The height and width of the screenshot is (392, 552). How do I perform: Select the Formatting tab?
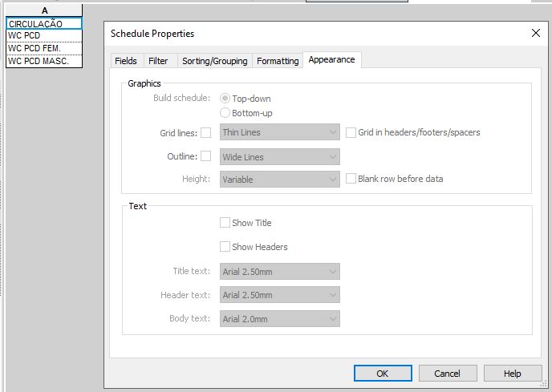tap(278, 61)
